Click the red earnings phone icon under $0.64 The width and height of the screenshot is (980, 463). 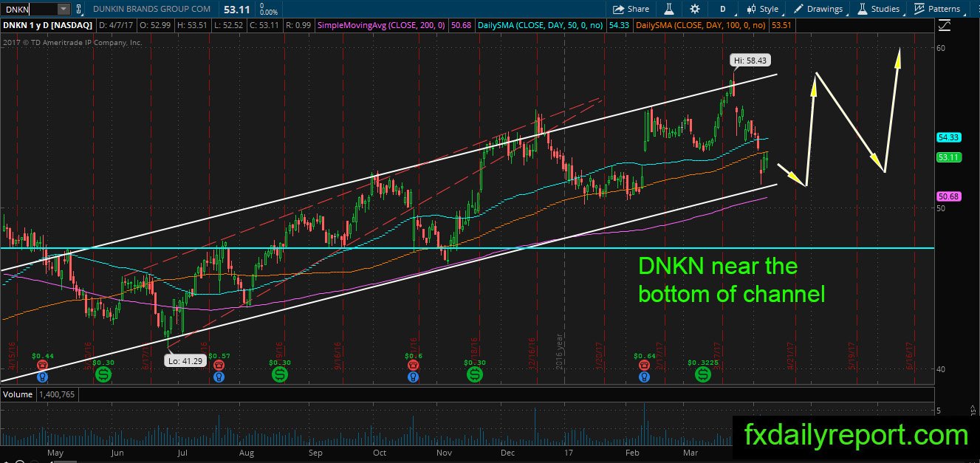pos(645,365)
